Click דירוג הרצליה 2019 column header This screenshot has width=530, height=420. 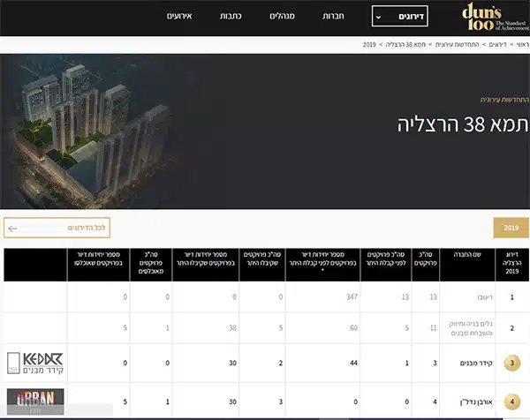pos(512,263)
